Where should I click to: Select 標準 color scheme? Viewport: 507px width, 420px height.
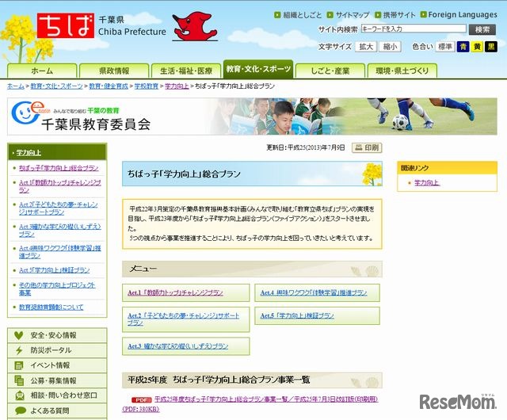click(x=445, y=47)
